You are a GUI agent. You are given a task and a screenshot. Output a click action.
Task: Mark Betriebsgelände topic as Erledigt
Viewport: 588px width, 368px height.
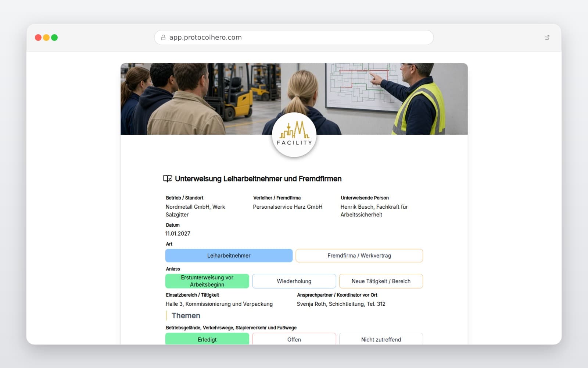click(207, 339)
